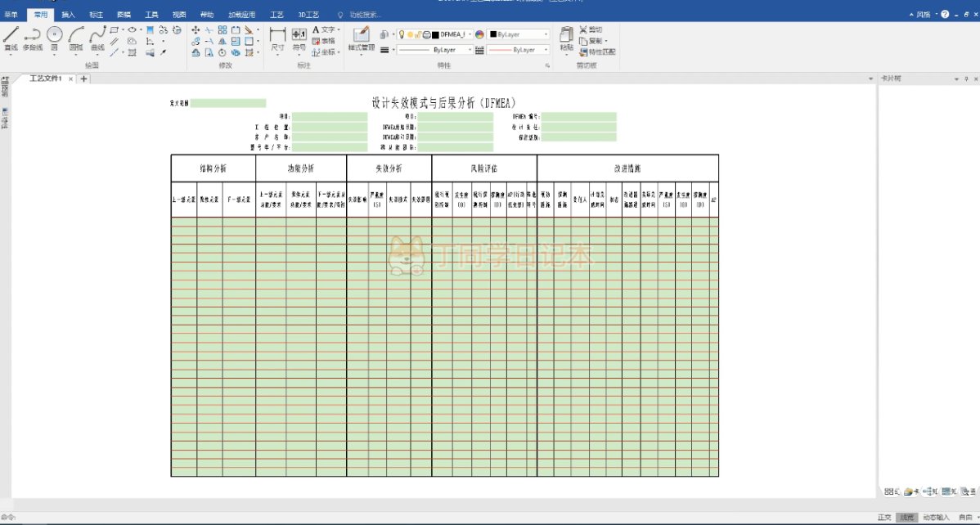Screen dimensions: 980x525
Task: Switch to the 插入 ribbon tab
Action: (68, 15)
